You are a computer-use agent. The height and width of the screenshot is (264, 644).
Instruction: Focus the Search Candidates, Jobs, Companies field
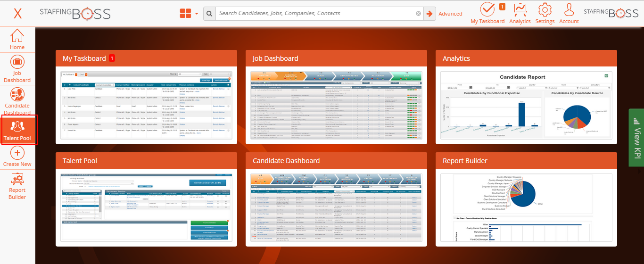[x=319, y=13]
